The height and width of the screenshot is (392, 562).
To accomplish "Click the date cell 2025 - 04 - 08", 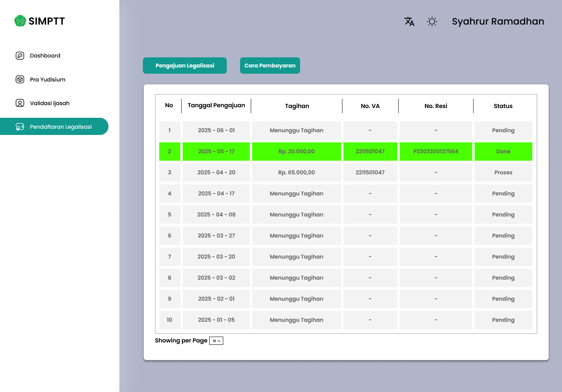I will [216, 215].
